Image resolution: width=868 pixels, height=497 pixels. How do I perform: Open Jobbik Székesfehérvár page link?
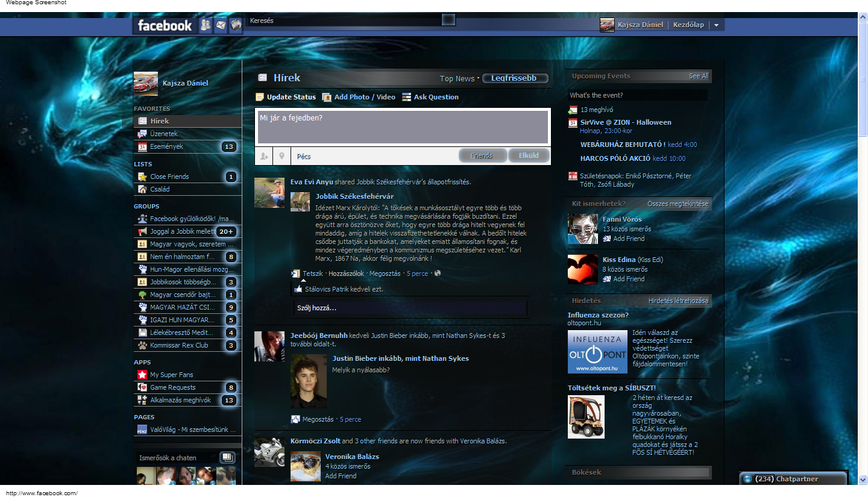click(354, 196)
